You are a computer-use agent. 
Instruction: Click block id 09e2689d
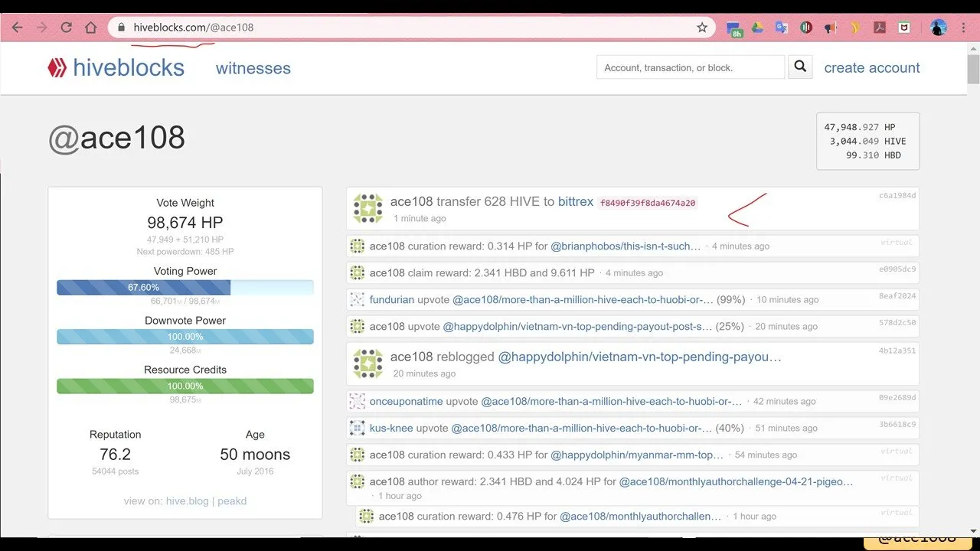click(897, 398)
